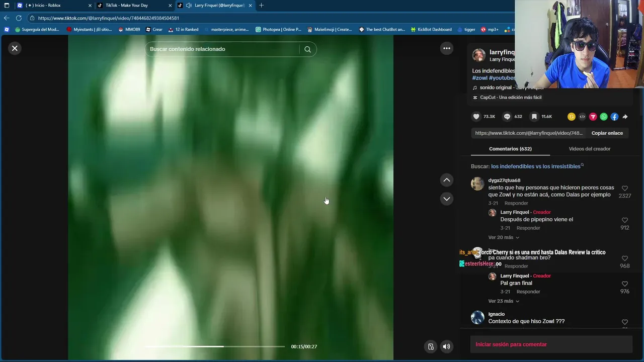
Task: Close the TikTok video viewer
Action: 15,48
